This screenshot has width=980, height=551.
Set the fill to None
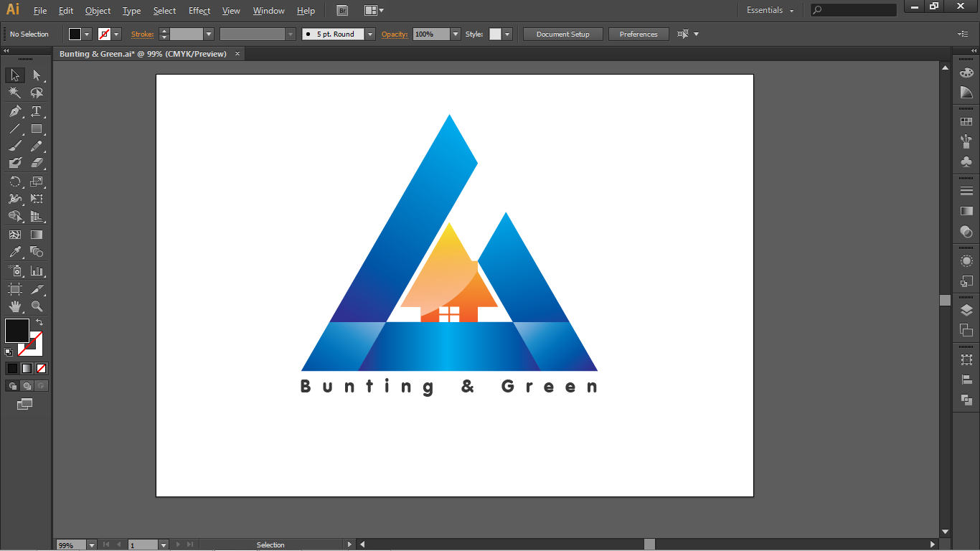tap(40, 368)
